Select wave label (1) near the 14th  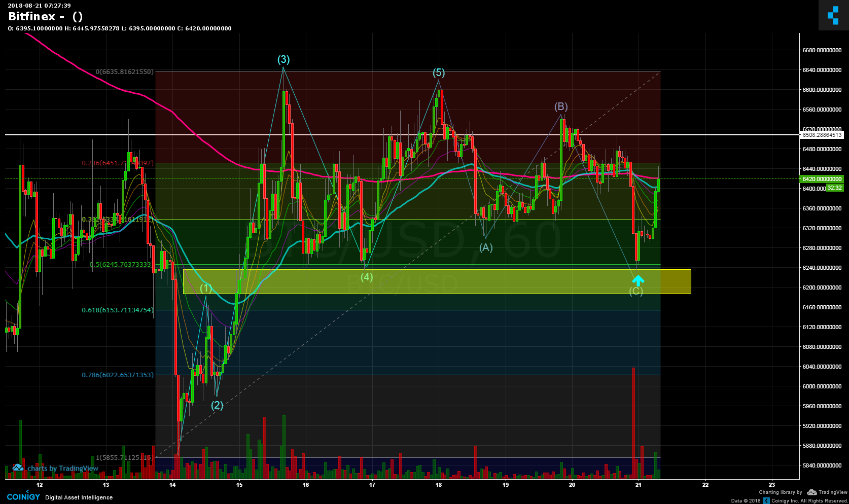coord(206,288)
